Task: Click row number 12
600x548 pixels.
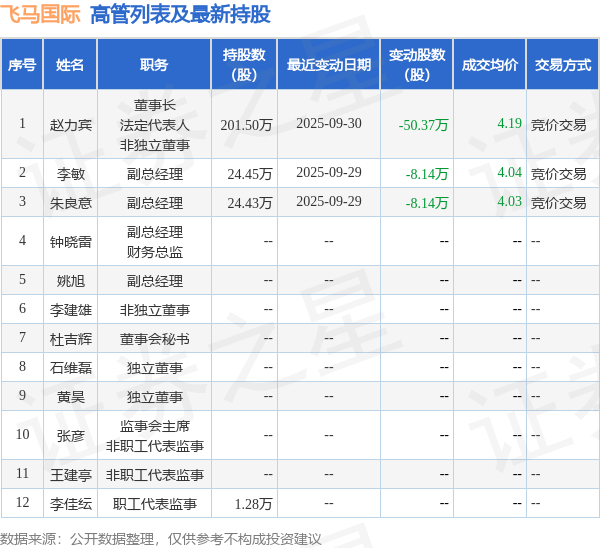Action: (x=22, y=502)
